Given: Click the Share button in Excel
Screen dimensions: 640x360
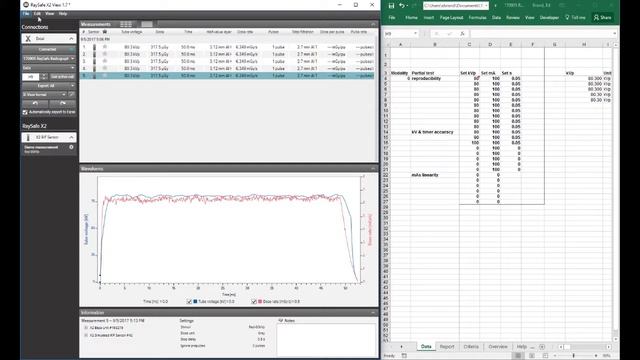Looking at the screenshot, I should click(x=602, y=18).
